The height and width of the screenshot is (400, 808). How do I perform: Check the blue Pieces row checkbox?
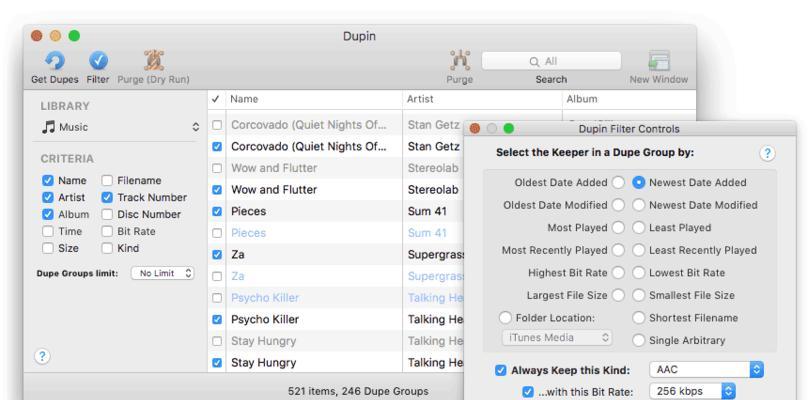click(217, 233)
